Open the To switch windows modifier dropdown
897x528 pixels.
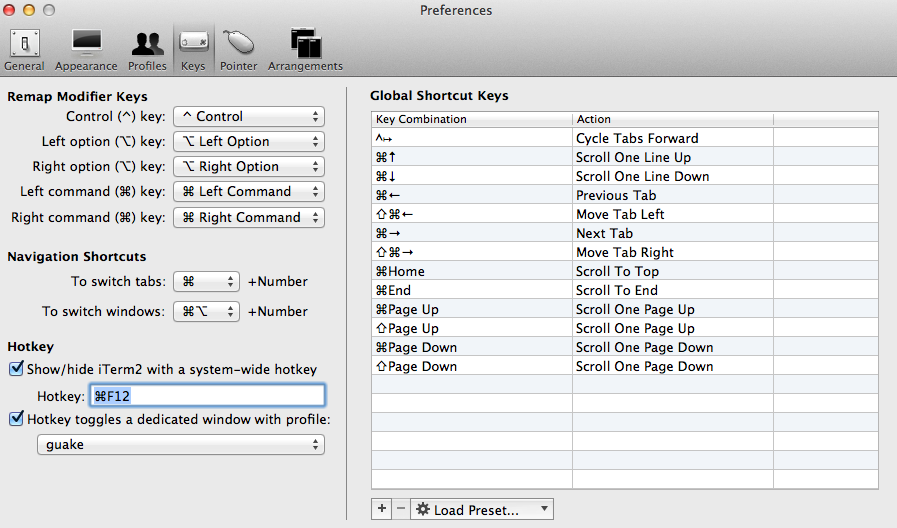206,311
